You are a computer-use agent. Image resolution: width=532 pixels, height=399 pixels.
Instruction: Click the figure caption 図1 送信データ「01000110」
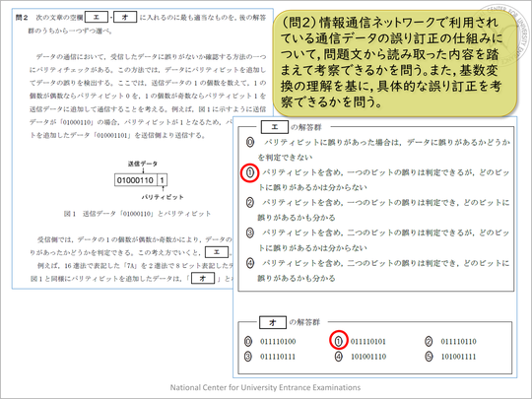tap(137, 214)
